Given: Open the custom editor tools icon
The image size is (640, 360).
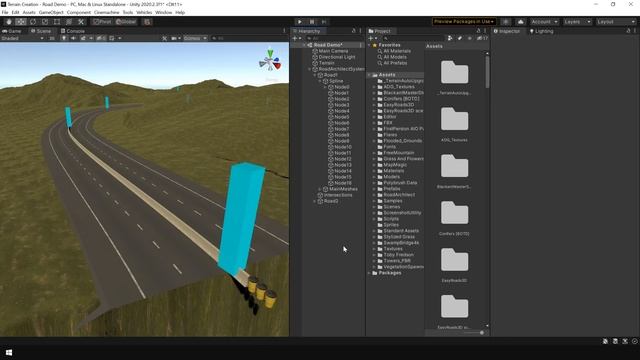Looking at the screenshot, I should point(81,22).
